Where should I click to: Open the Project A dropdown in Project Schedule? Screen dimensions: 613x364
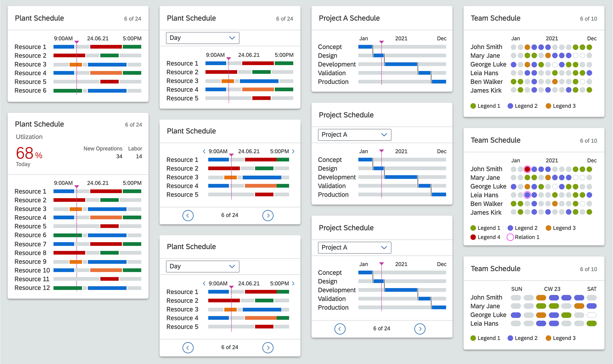coord(354,135)
